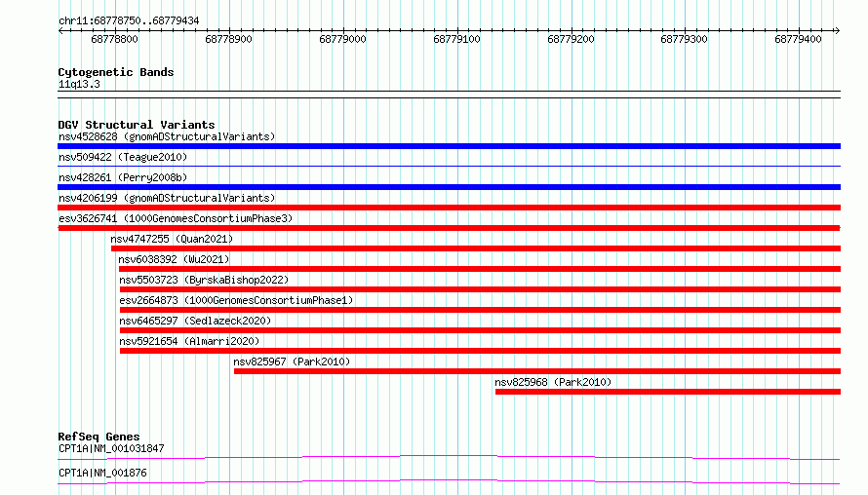Click ruler position 68779000
The width and height of the screenshot is (868, 495).
(x=342, y=39)
